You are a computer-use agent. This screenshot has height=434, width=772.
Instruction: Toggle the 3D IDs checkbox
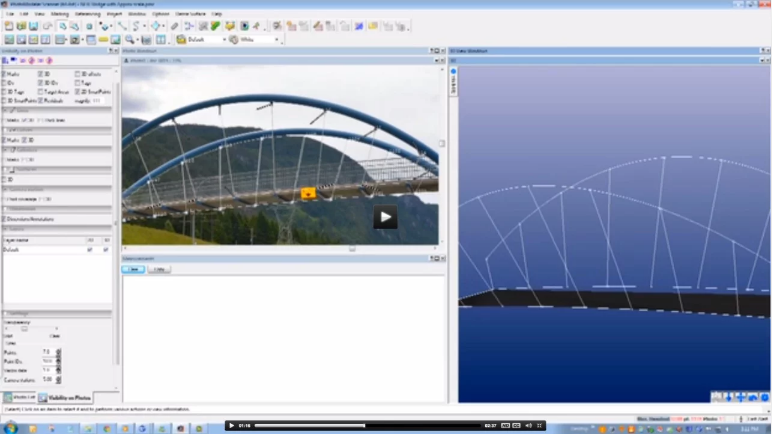click(x=41, y=83)
